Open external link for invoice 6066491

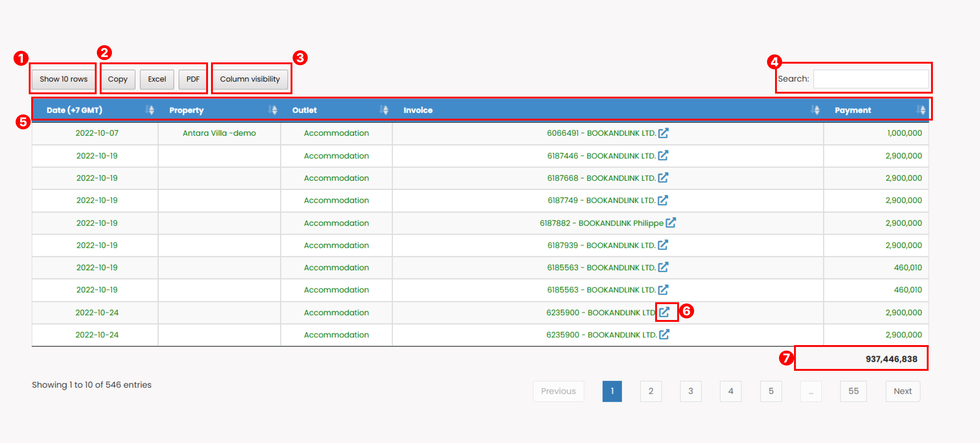(x=663, y=133)
